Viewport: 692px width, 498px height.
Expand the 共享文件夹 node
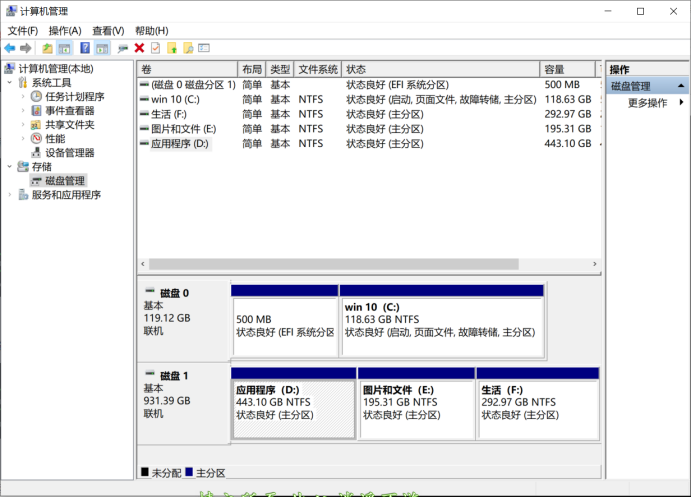tap(23, 124)
